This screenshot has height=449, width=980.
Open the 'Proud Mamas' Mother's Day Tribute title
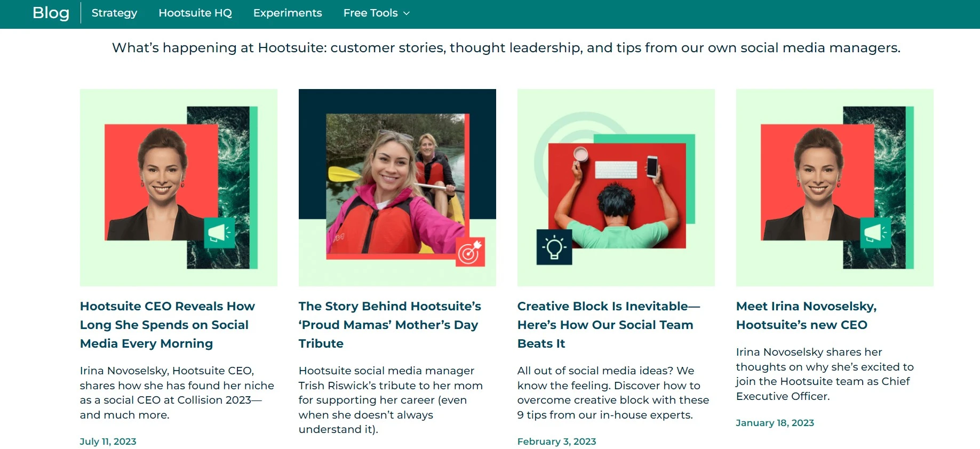389,325
